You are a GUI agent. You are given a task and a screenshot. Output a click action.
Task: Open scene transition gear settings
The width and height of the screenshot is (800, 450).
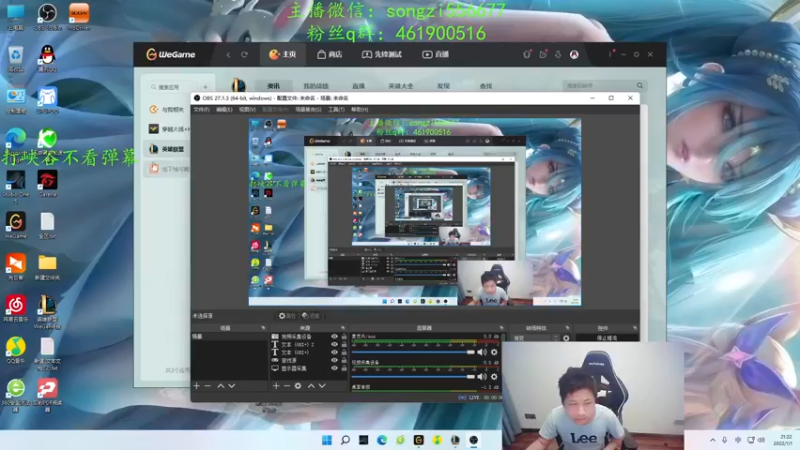click(x=566, y=338)
